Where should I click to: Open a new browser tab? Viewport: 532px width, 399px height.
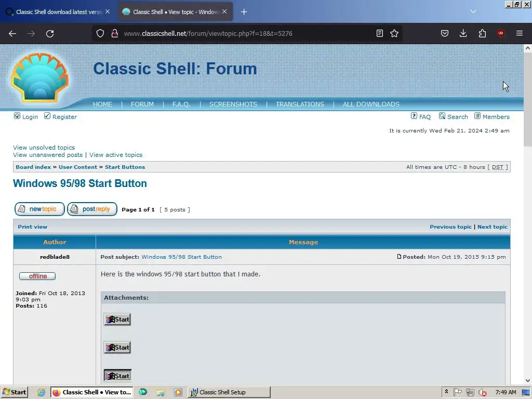tap(244, 12)
